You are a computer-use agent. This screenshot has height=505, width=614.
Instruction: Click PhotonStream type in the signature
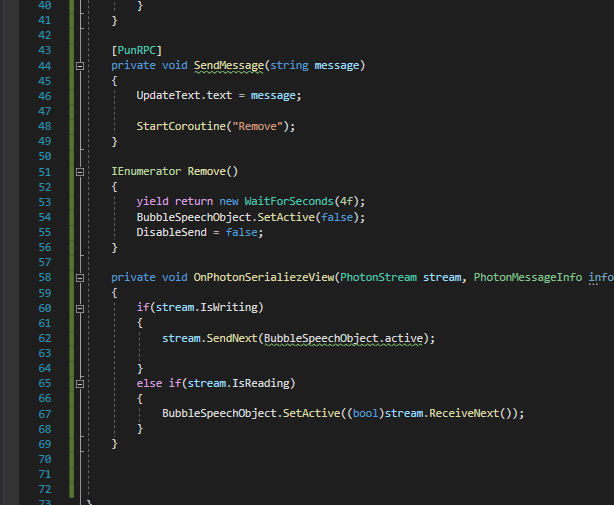[378, 277]
